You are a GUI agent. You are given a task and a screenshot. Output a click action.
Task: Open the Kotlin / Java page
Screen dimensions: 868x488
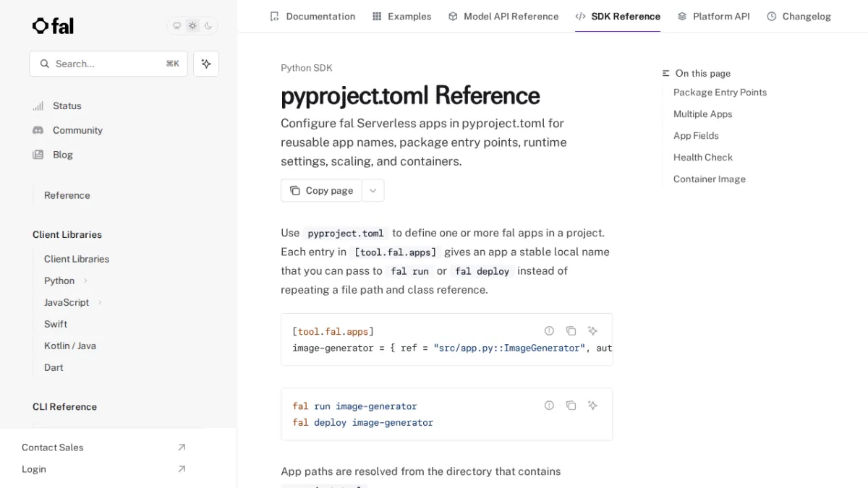click(70, 346)
